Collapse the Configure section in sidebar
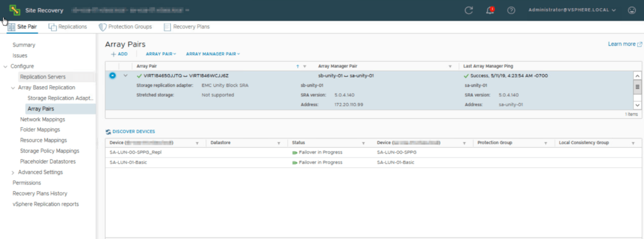 coord(5,67)
